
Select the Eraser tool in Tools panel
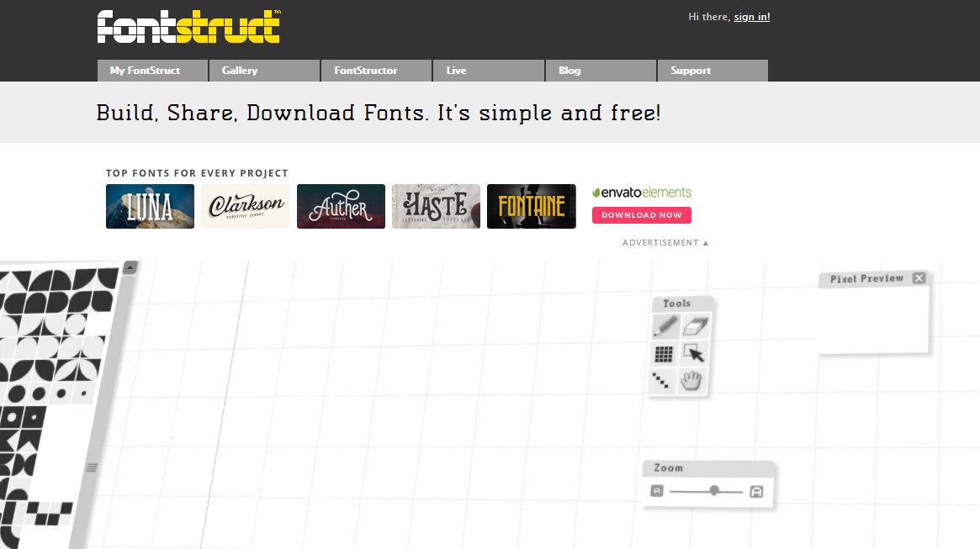click(x=695, y=326)
